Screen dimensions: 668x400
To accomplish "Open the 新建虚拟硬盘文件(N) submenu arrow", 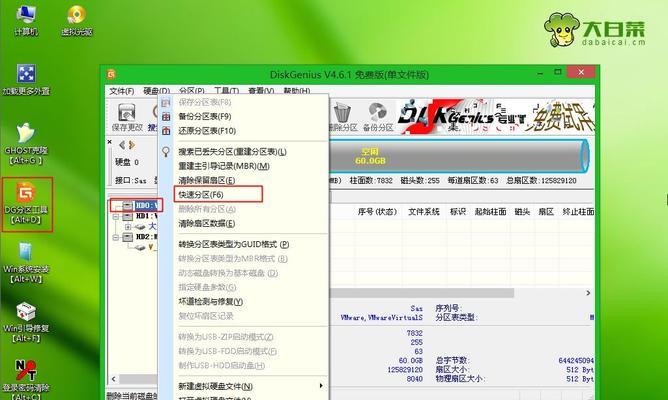I will point(321,386).
